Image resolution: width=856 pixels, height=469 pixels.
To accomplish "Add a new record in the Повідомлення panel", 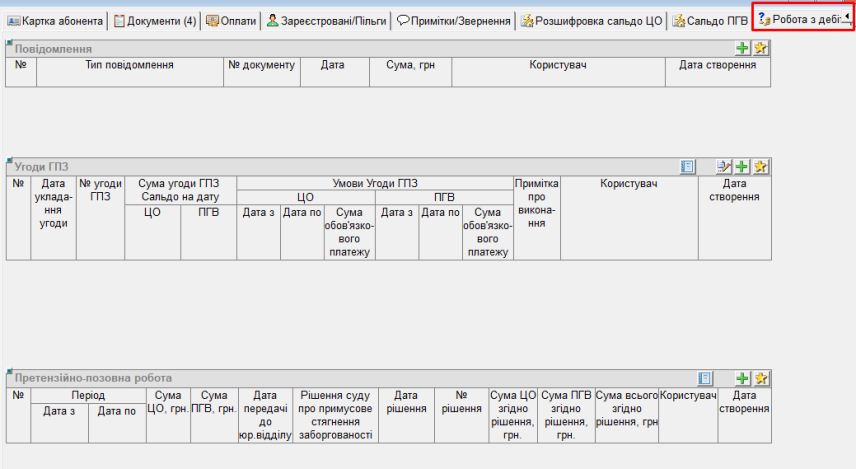I will 742,48.
